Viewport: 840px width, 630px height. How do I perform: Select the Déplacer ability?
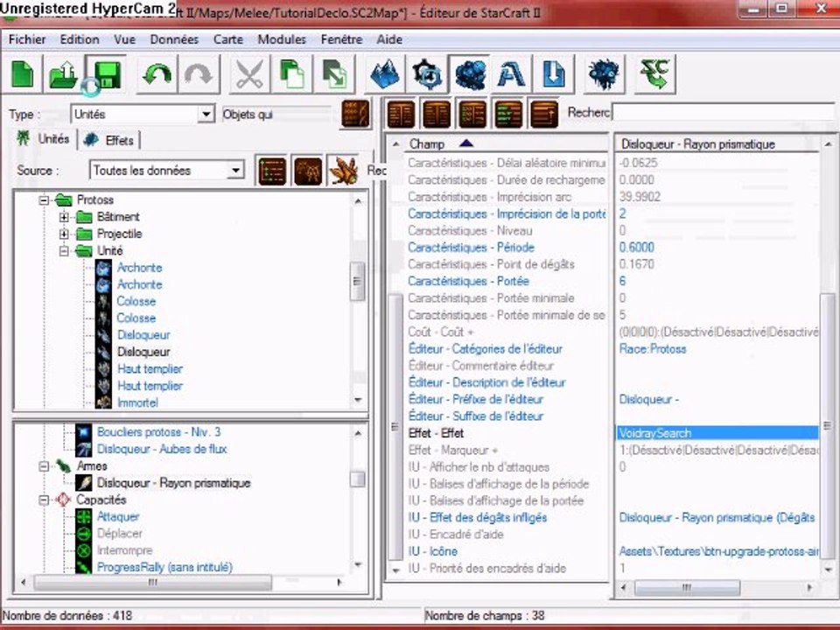click(120, 534)
